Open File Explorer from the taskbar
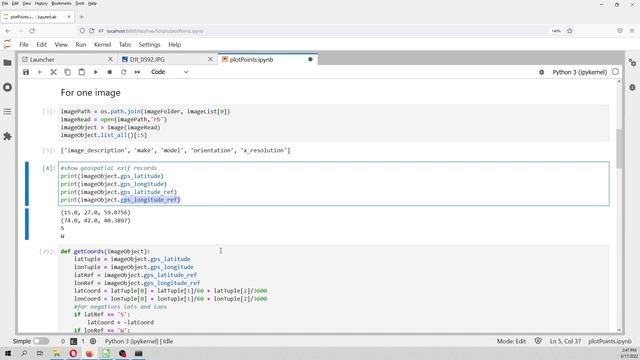 tap(57, 353)
